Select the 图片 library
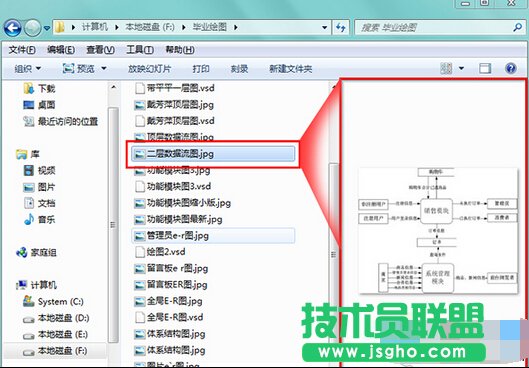529x368 pixels. 39,187
